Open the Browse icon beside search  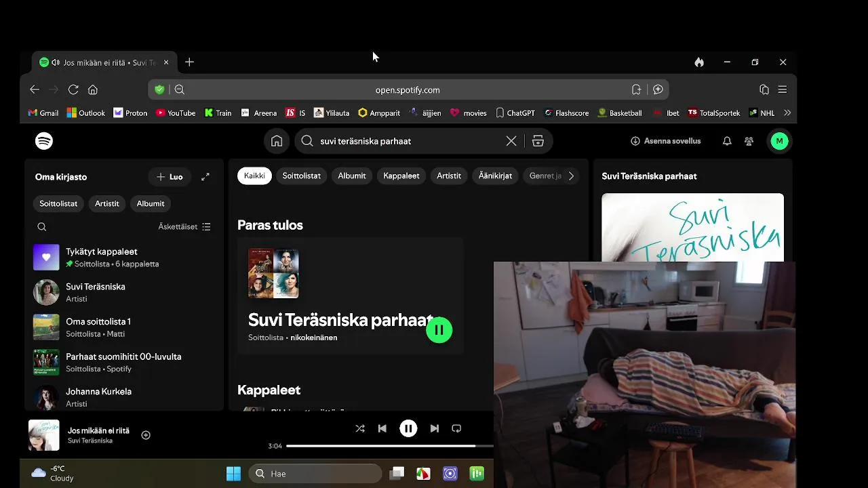[538, 141]
